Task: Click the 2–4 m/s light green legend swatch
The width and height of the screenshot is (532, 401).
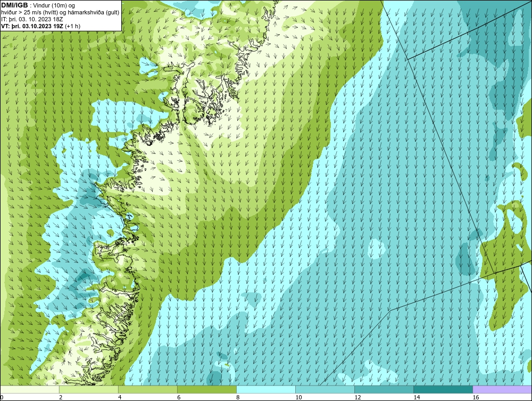Action: tap(88, 389)
